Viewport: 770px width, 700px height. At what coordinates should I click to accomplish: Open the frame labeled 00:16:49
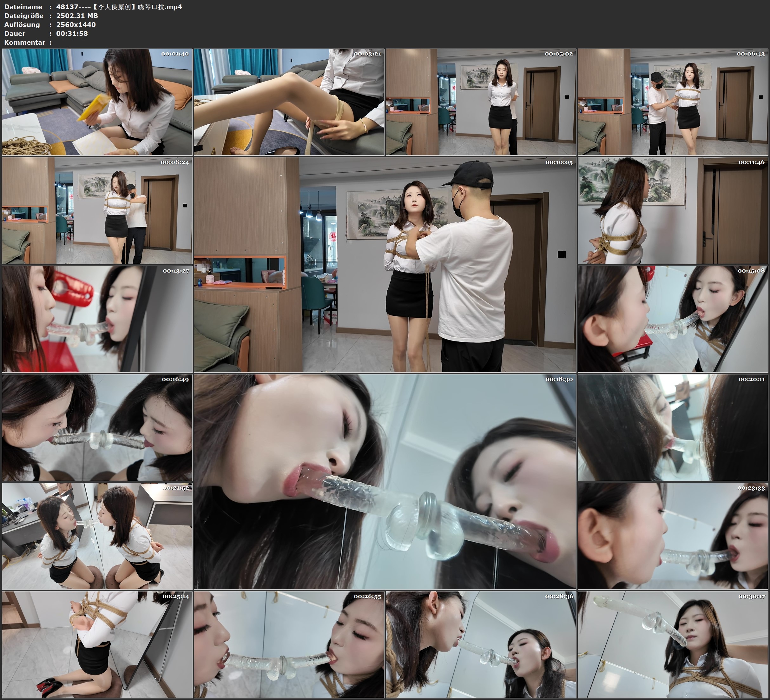click(x=97, y=427)
